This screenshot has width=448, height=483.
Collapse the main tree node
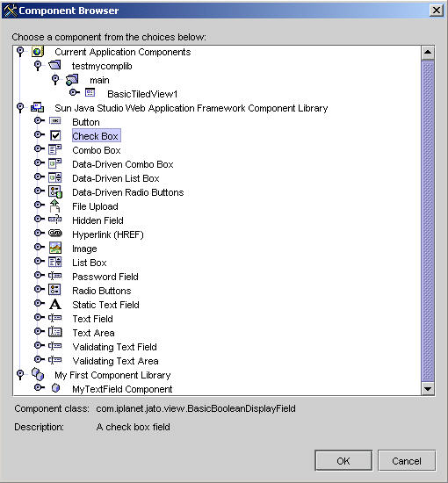click(55, 79)
